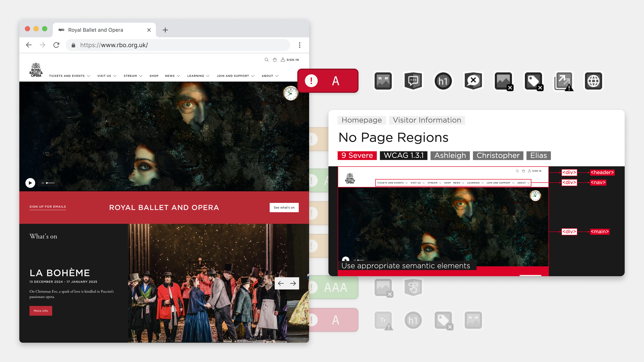Switch to Visitor Information tab
The height and width of the screenshot is (362, 644).
(427, 120)
